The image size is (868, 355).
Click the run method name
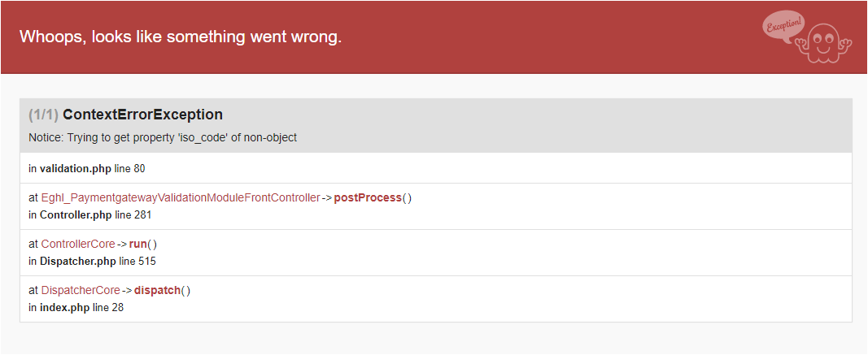tap(138, 245)
